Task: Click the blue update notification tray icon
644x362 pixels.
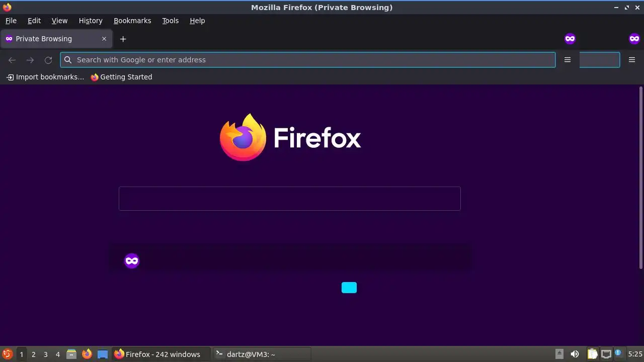Action: [618, 353]
